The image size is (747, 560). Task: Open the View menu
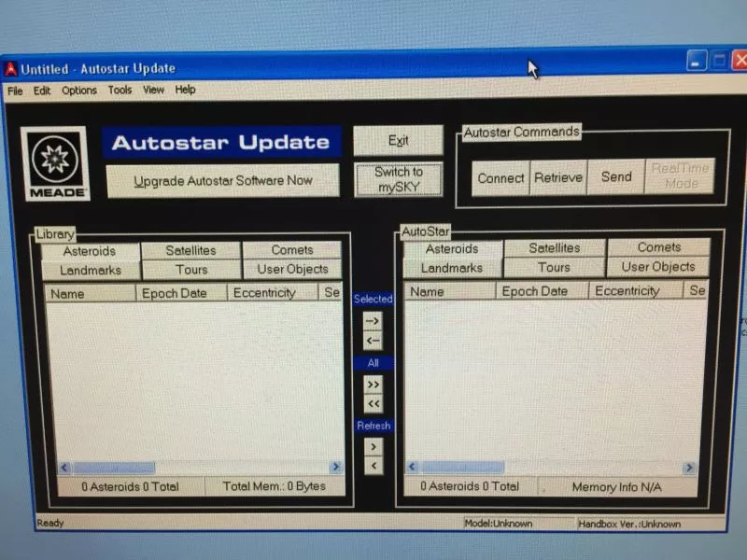153,90
